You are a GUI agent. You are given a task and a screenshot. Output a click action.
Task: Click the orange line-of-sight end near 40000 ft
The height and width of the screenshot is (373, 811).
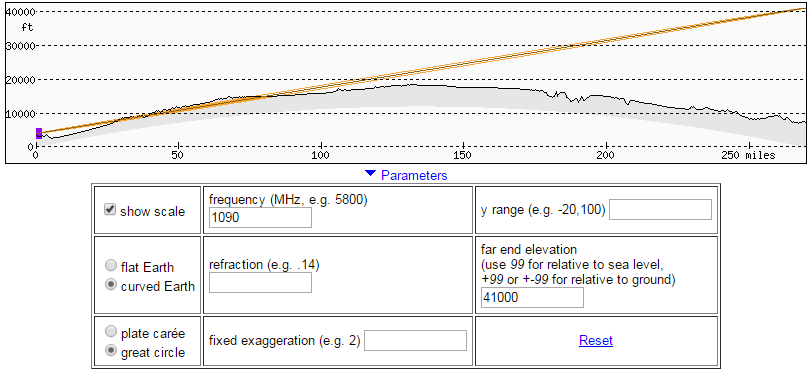(801, 9)
